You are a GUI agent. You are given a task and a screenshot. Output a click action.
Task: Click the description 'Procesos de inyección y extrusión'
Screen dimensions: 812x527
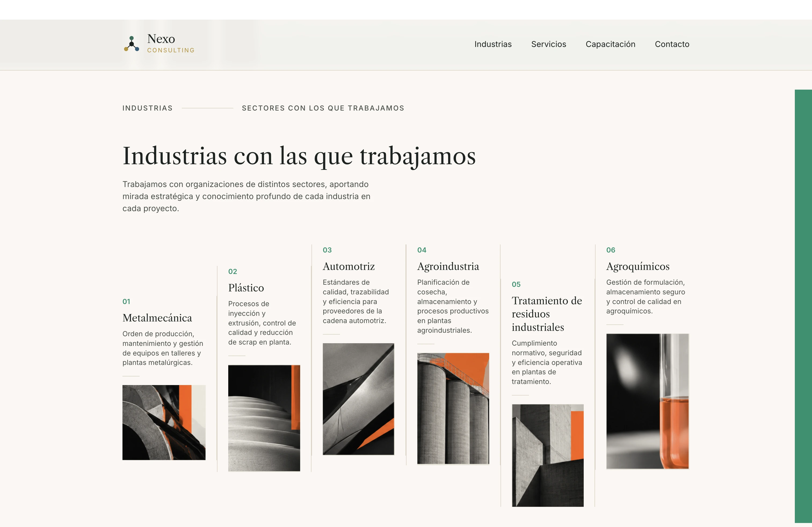coord(262,323)
